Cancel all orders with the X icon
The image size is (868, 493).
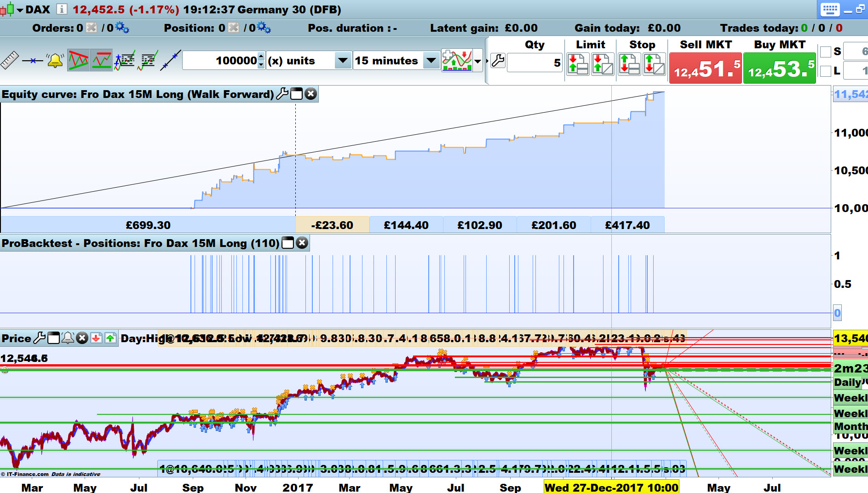[x=92, y=28]
